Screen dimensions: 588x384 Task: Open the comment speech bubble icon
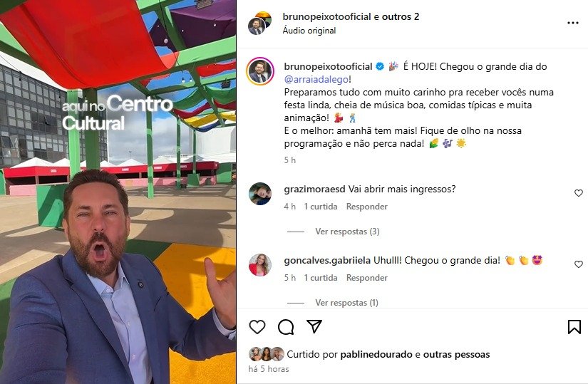[286, 327]
